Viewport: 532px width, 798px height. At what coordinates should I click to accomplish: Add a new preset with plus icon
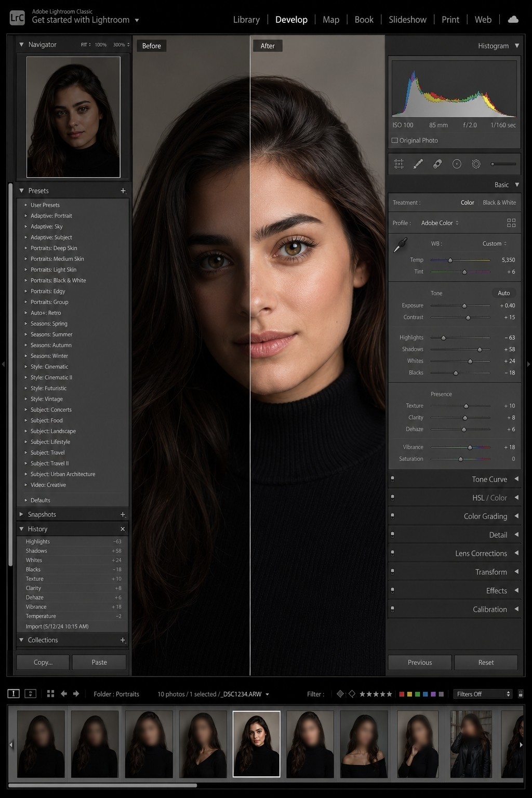(x=123, y=191)
